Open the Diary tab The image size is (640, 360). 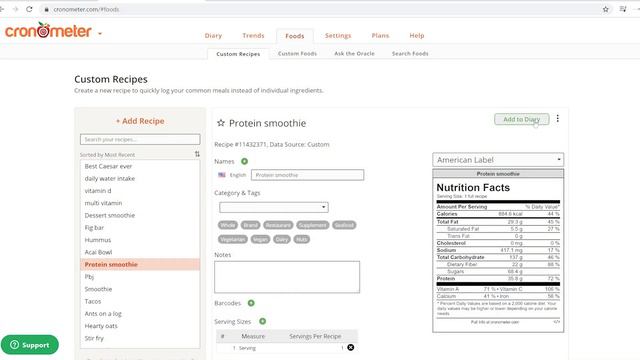[x=213, y=36]
